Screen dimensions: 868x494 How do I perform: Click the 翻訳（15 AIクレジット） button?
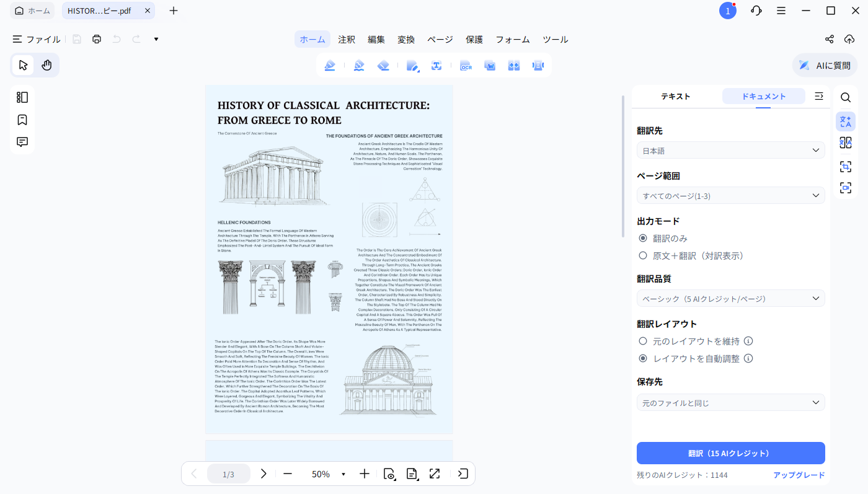pos(731,453)
